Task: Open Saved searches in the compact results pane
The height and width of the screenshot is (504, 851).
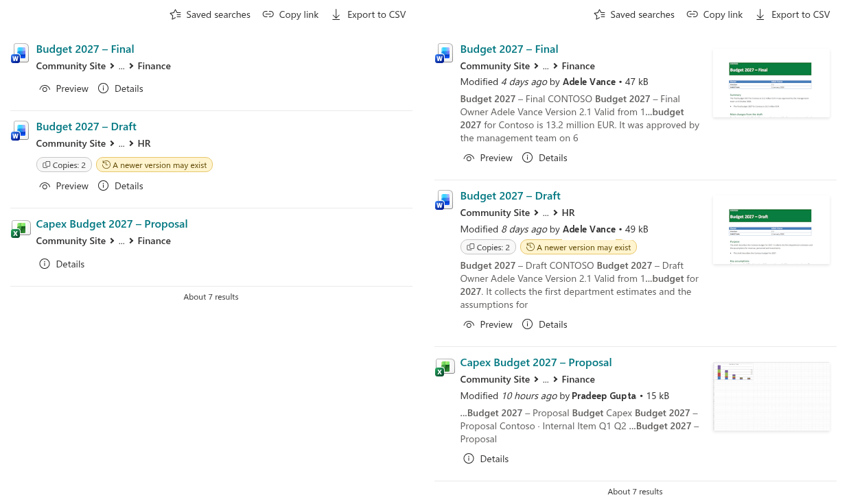Action: (x=210, y=14)
